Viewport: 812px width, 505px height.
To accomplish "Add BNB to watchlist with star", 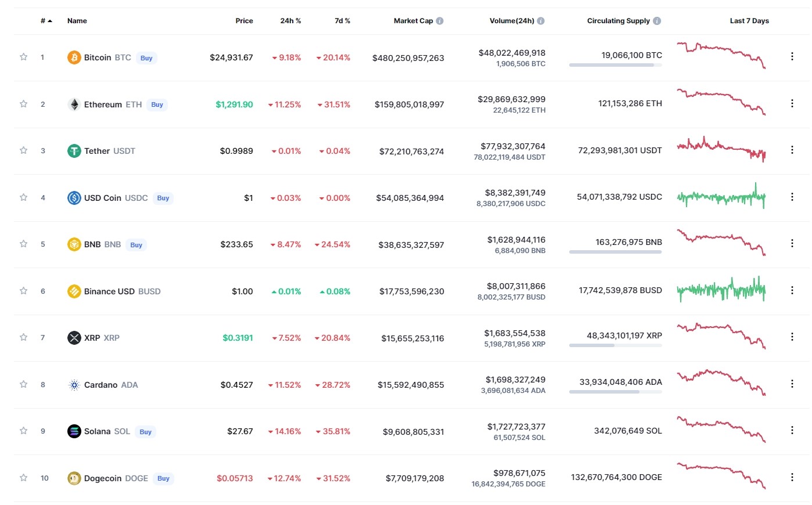I will point(24,244).
